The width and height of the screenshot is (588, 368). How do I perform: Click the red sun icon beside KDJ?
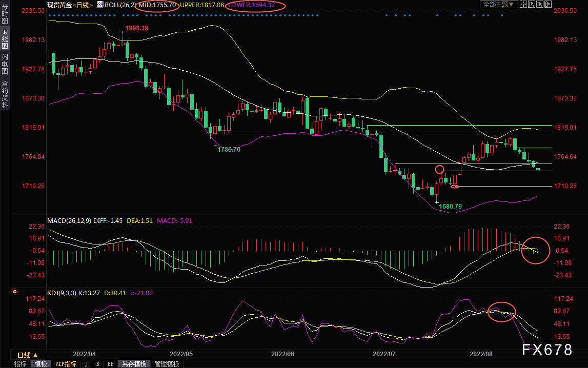(15, 292)
